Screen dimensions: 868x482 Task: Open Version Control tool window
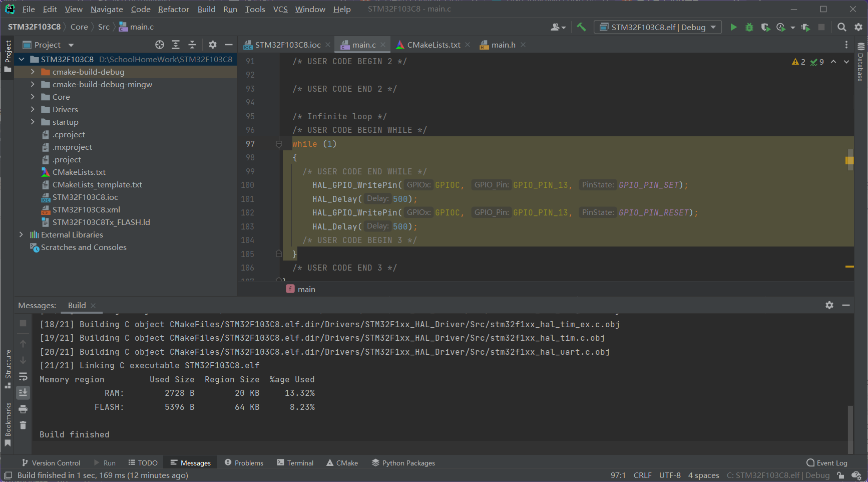[x=51, y=463]
